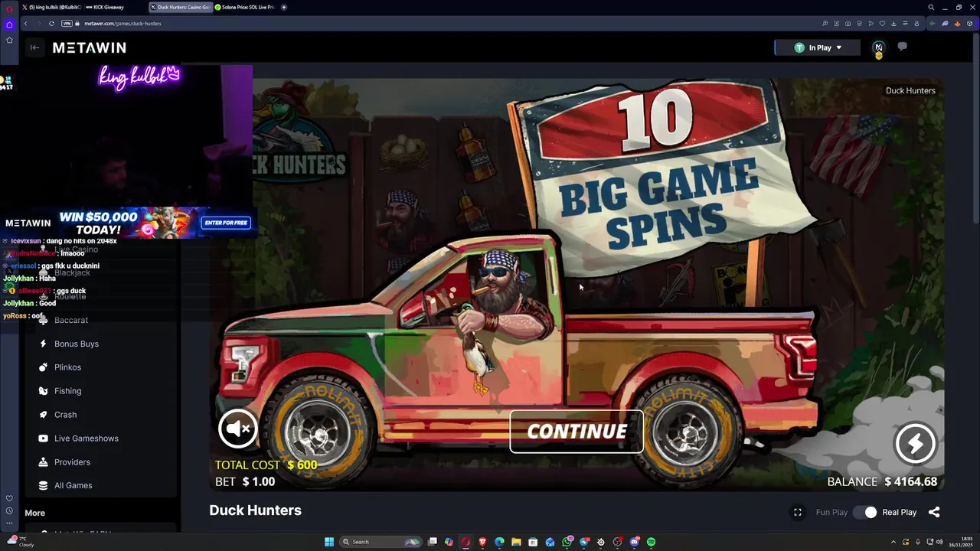Go back in browser history

click(25, 24)
